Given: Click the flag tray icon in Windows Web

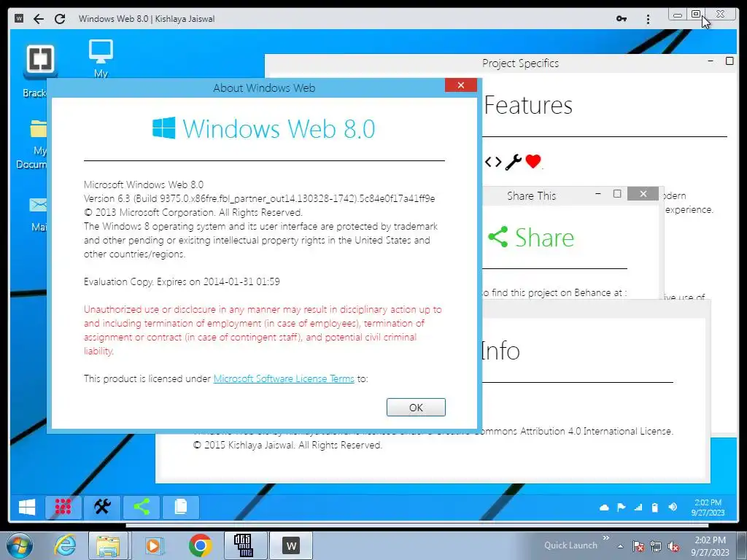Looking at the screenshot, I should point(622,507).
